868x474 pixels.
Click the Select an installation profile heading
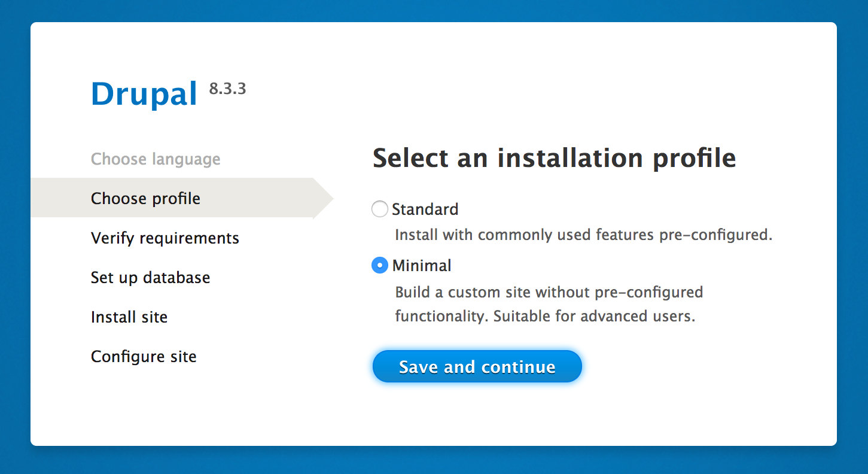click(554, 158)
